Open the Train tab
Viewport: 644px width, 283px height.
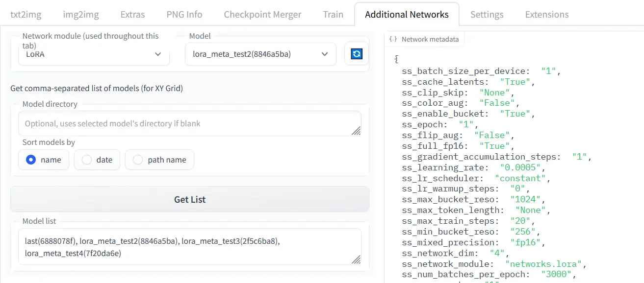pos(333,14)
